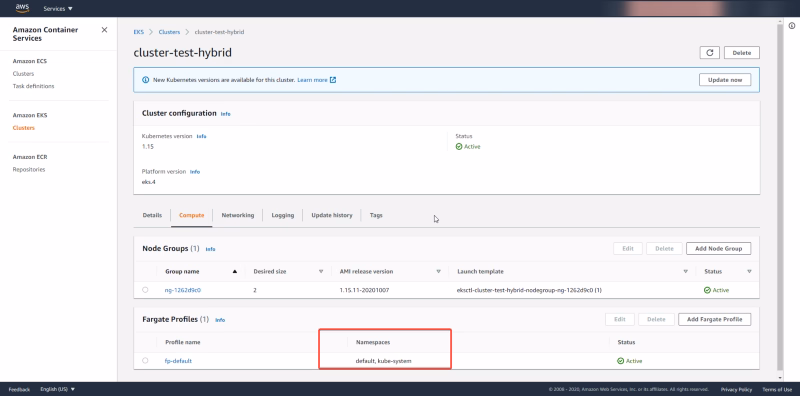Click the Node Groups Status column sort arrow
The image size is (800, 396).
[x=749, y=271]
